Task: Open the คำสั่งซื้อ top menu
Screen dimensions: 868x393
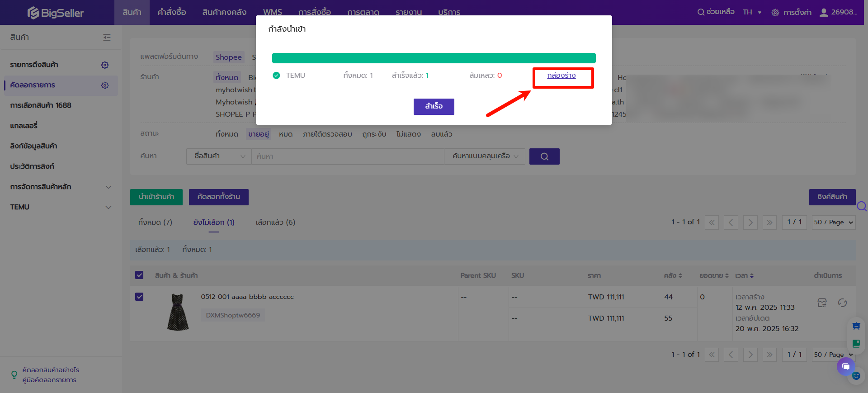Action: pyautogui.click(x=172, y=12)
